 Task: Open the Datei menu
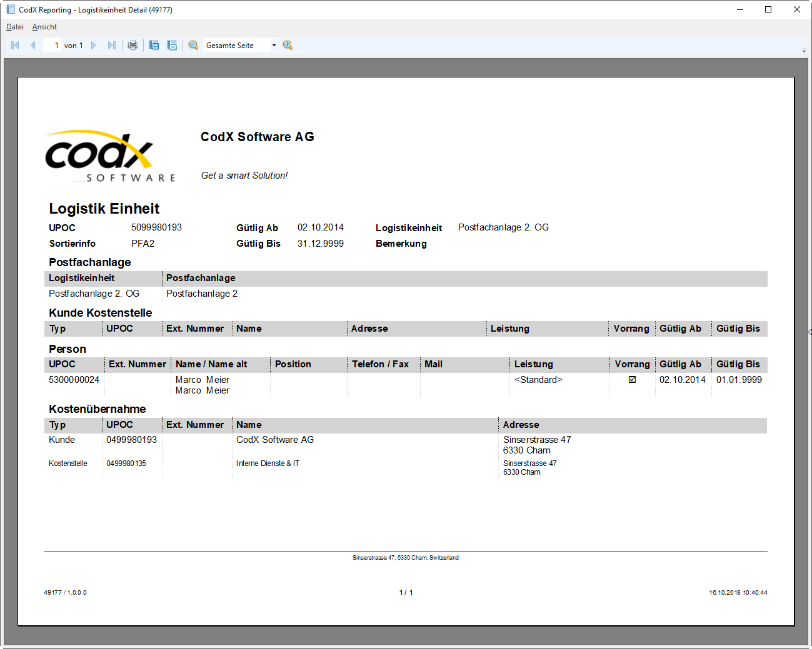(14, 26)
